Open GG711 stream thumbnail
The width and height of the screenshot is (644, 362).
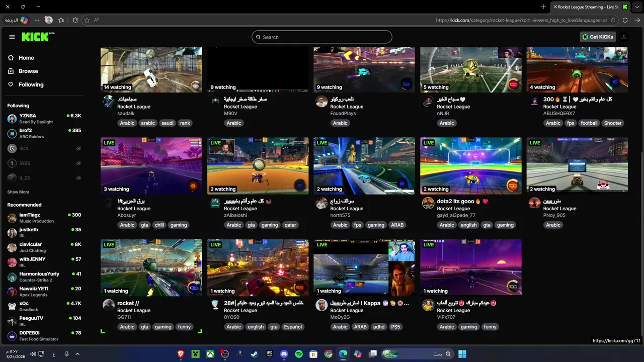(151, 267)
